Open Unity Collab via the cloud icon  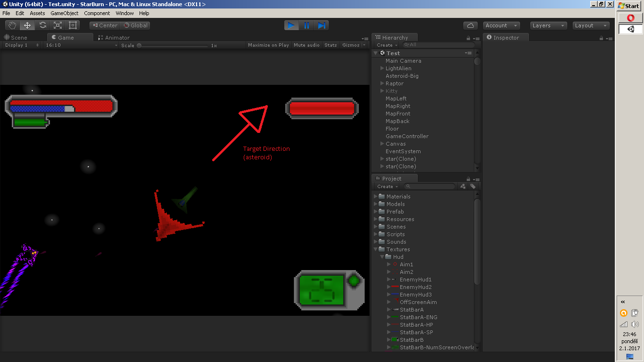click(x=470, y=25)
